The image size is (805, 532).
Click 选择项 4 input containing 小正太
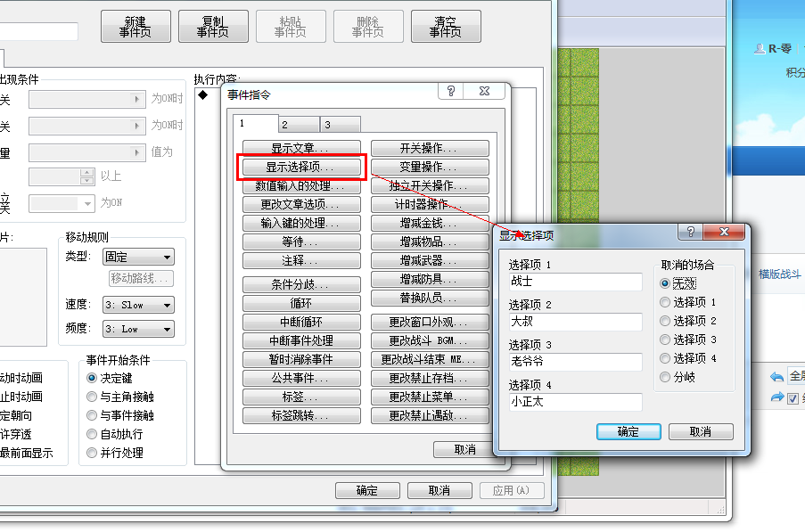576,402
